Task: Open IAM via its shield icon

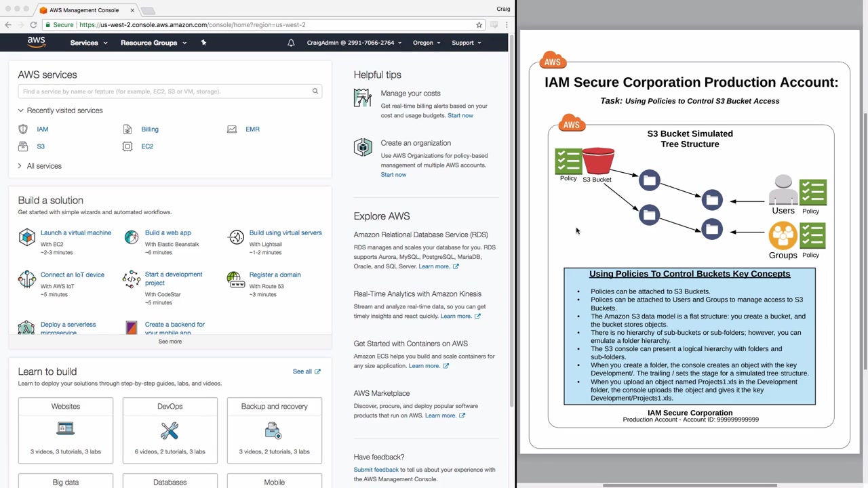Action: point(24,129)
